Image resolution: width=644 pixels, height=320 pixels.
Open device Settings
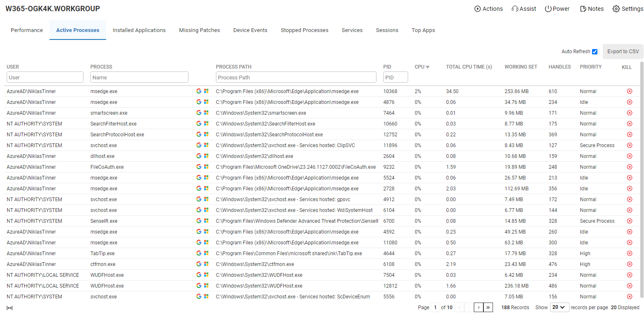click(x=628, y=9)
